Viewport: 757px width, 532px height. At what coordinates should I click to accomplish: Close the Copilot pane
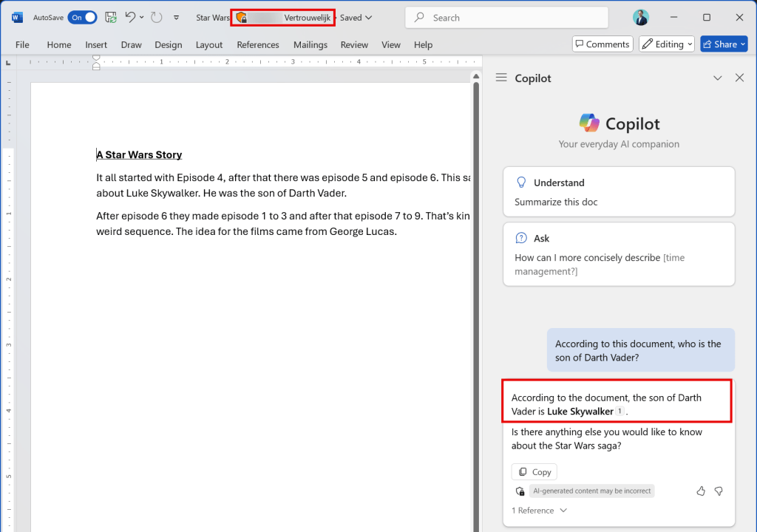[x=739, y=78]
